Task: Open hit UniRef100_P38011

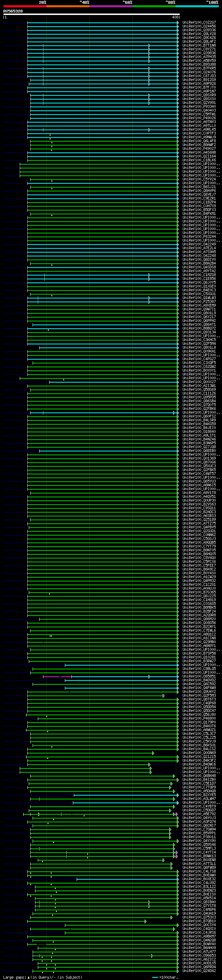Action: (199, 837)
